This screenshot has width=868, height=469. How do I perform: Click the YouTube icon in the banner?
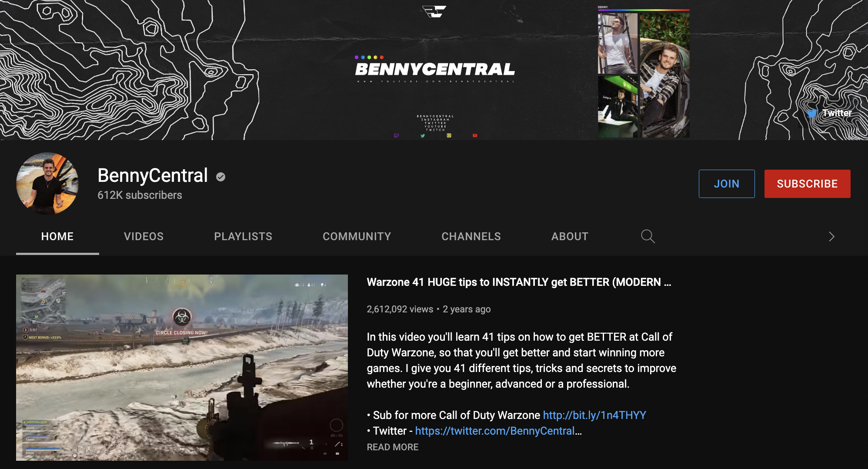pos(475,135)
